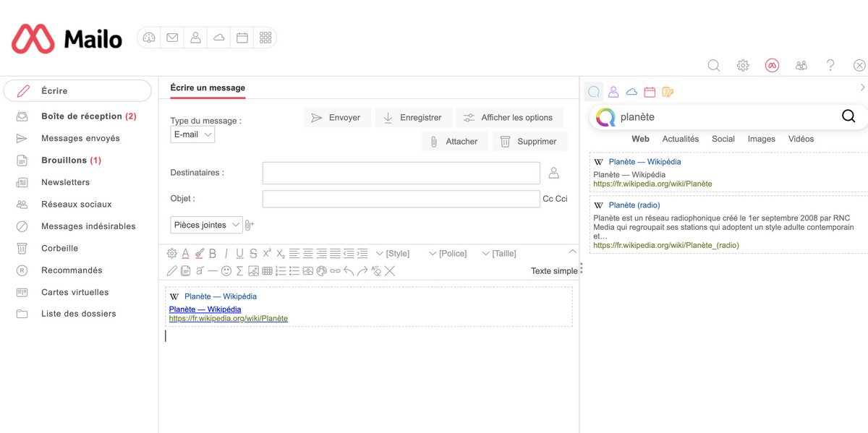Open the mail envelope icon in top navigation
The height and width of the screenshot is (433, 868).
click(x=172, y=38)
